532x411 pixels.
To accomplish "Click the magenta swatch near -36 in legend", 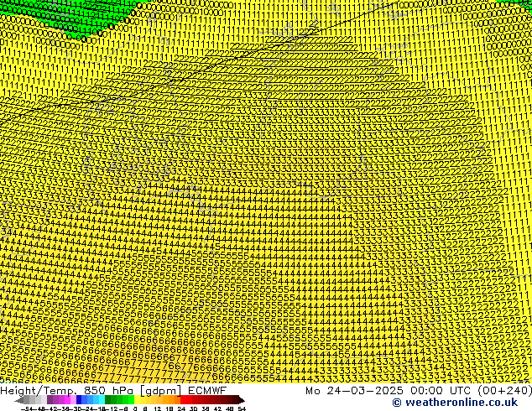I will (x=67, y=399).
